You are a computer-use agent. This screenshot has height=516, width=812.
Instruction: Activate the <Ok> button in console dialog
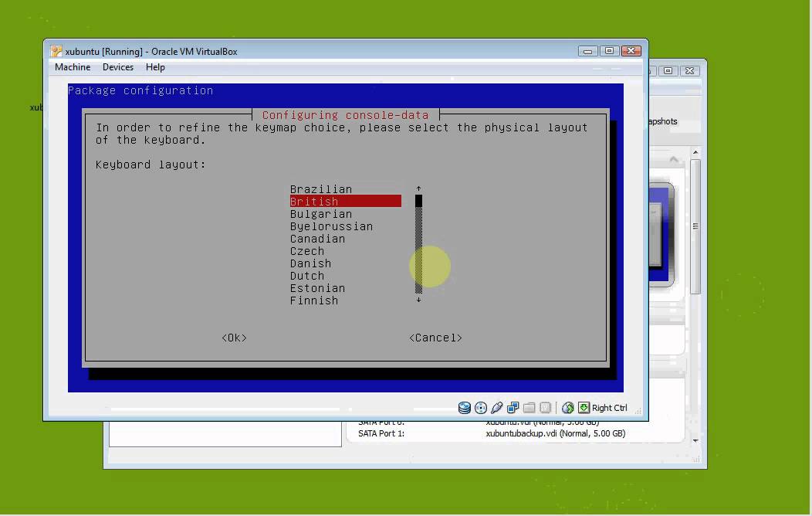[234, 338]
